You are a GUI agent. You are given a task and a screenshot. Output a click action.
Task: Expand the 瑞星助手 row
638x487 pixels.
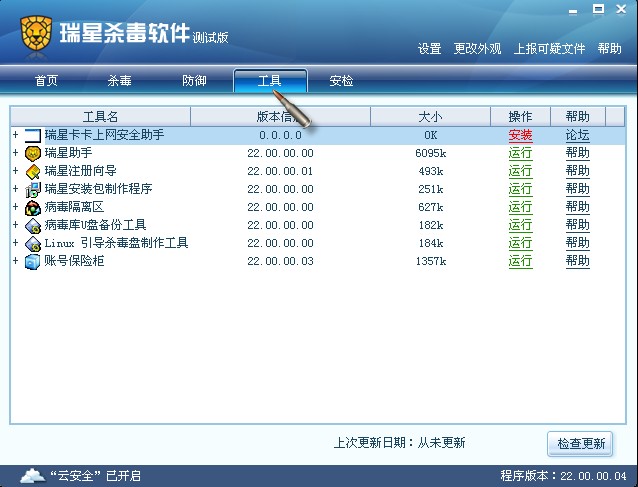(x=15, y=153)
